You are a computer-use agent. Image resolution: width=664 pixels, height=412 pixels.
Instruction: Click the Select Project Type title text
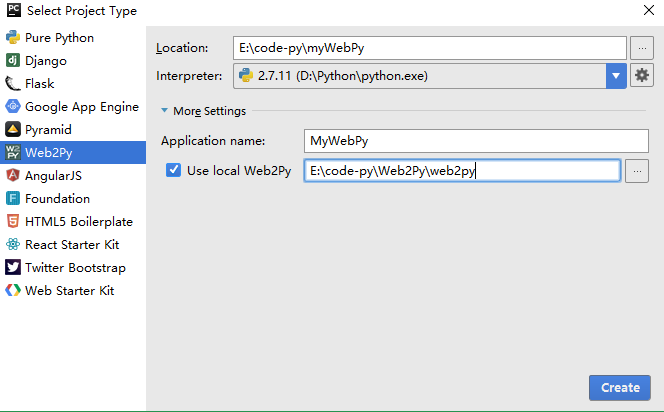pos(82,11)
